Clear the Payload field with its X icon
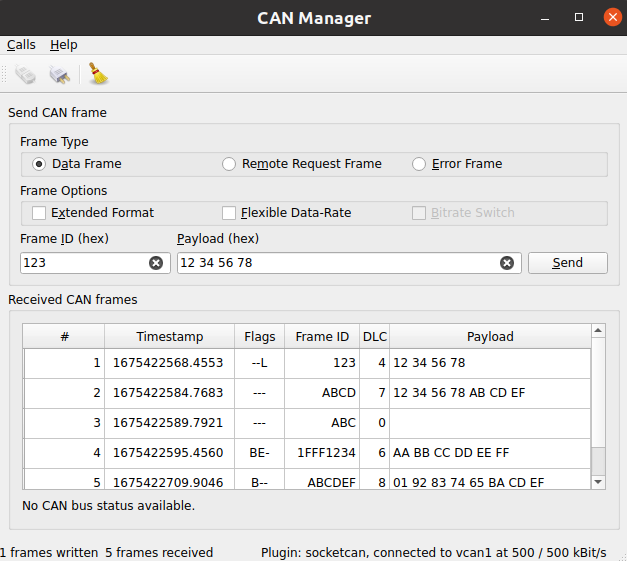Viewport: 627px width, 561px height. 507,263
